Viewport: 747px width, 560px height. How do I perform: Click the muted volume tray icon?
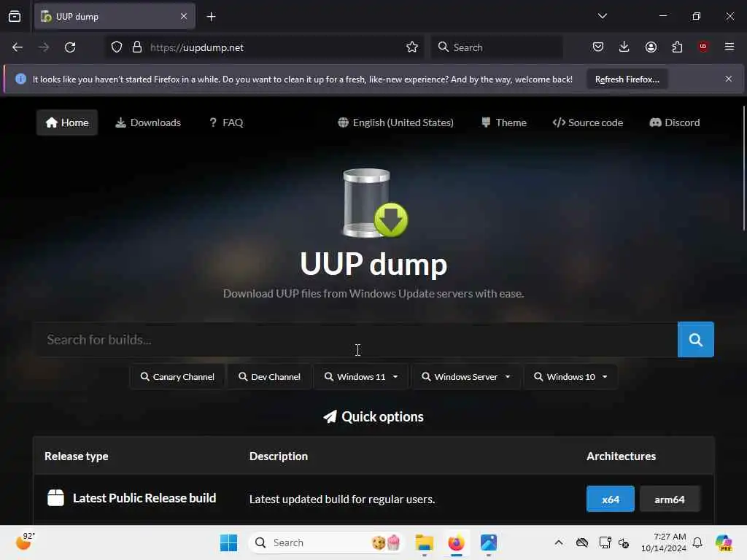[x=624, y=542]
